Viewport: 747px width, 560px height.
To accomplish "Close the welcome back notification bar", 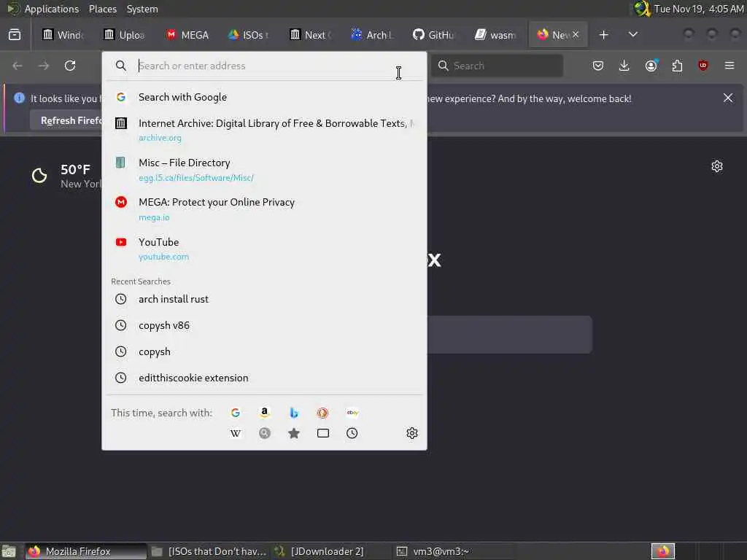I will tap(728, 98).
